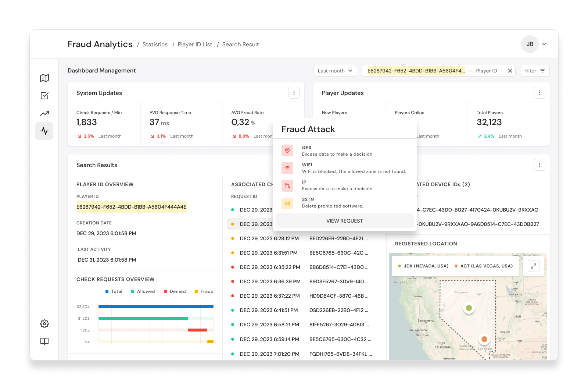Toggle the Denied legend in chart
Screen dimensions: 588x390
(175, 291)
